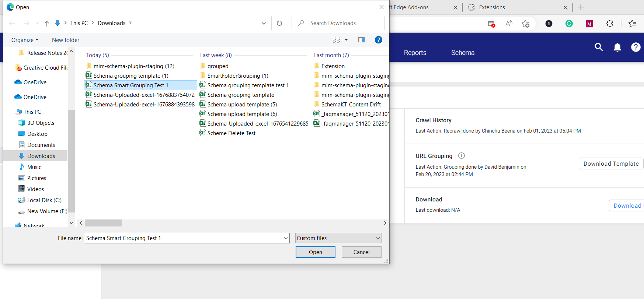Click the Open button
The image size is (644, 299).
coord(316,252)
